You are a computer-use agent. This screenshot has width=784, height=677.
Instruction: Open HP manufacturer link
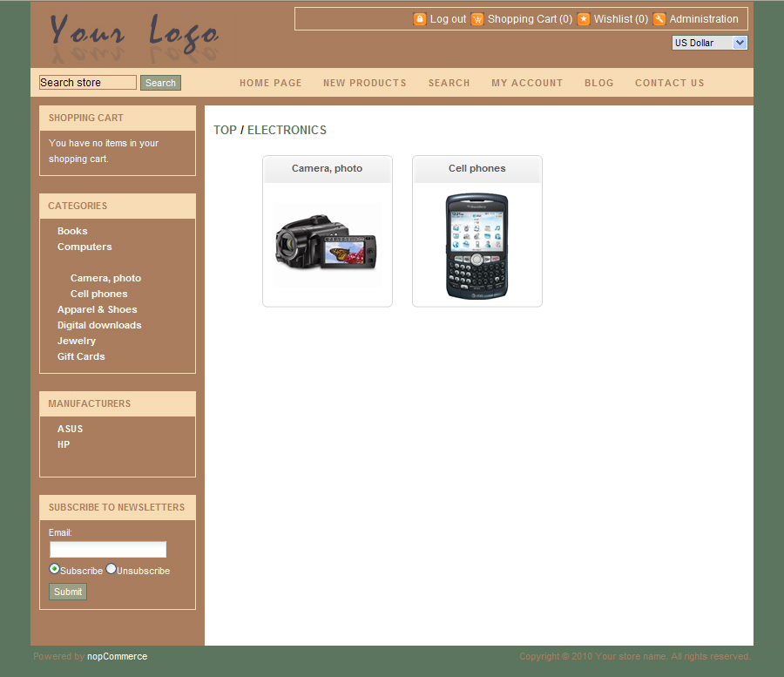point(64,444)
